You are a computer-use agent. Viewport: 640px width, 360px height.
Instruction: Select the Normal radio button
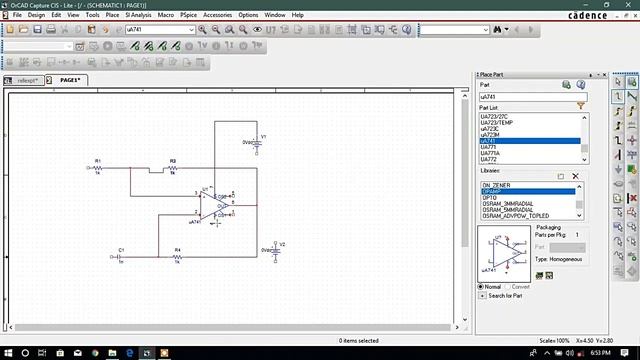coord(481,287)
